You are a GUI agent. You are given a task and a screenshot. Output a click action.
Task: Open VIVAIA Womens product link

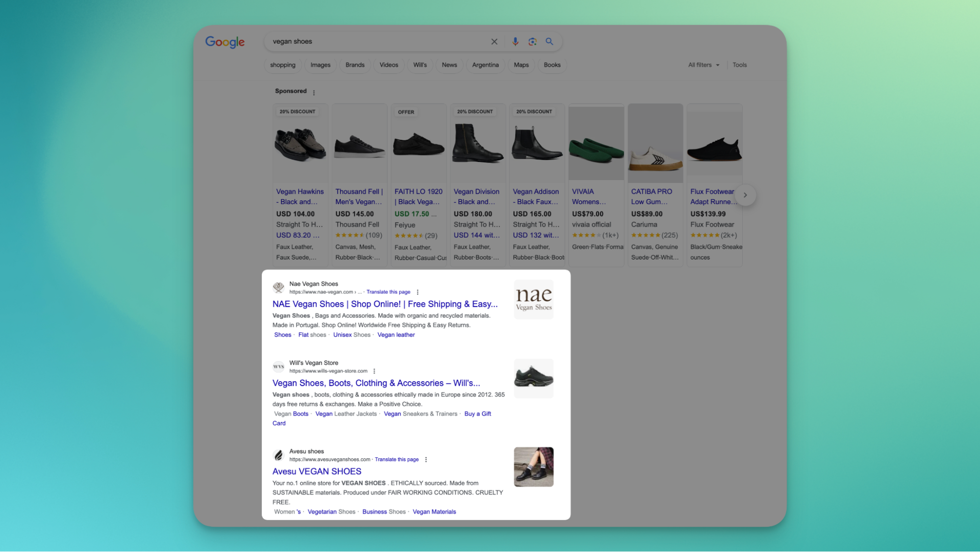tap(589, 197)
